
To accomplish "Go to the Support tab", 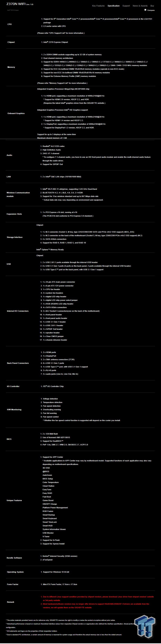I will tap(126, 6).
